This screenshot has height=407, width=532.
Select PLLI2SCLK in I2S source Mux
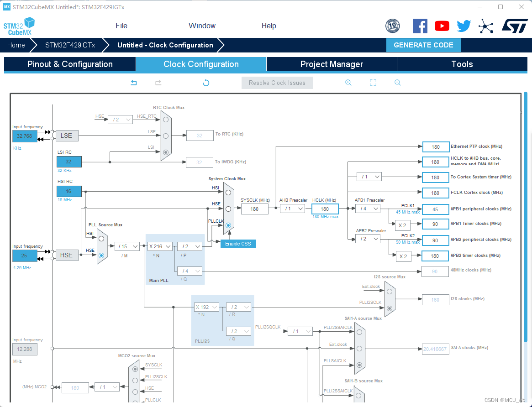point(390,308)
